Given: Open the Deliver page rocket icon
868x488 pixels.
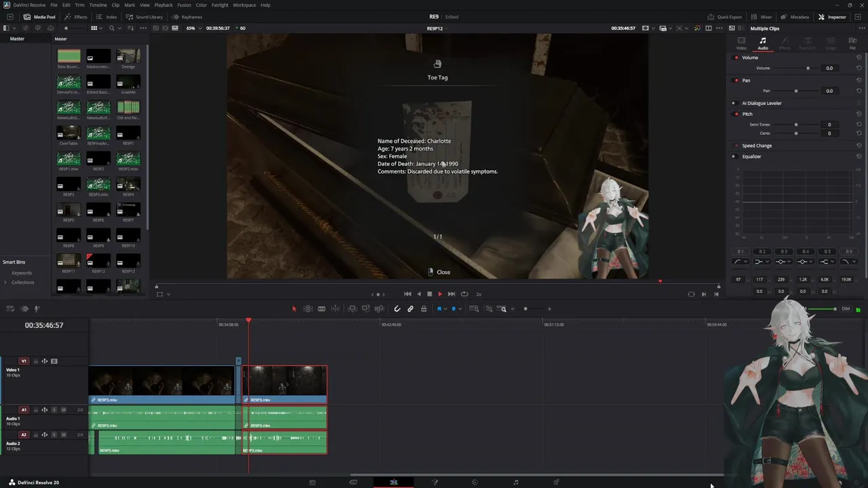Looking at the screenshot, I should click(556, 483).
